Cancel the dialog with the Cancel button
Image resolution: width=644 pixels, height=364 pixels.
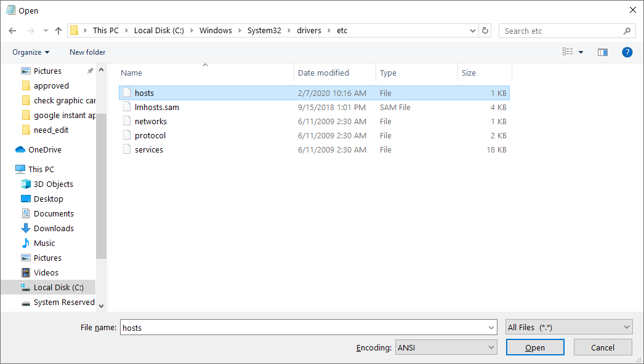[x=603, y=347]
